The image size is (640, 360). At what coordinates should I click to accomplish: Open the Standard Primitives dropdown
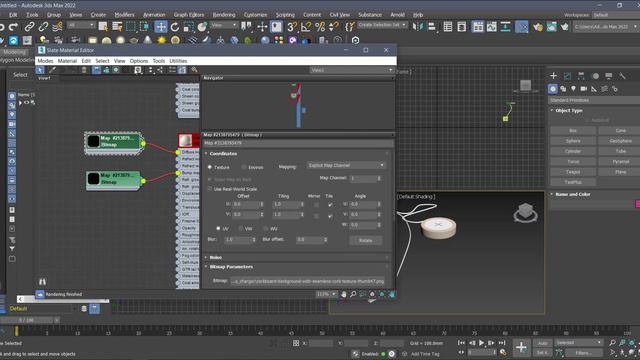pos(594,100)
